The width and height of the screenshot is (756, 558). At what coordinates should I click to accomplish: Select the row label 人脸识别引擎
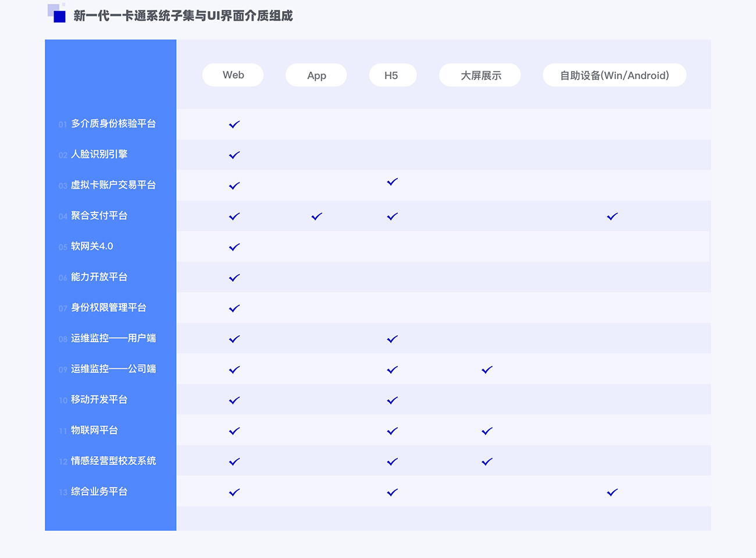pyautogui.click(x=99, y=154)
